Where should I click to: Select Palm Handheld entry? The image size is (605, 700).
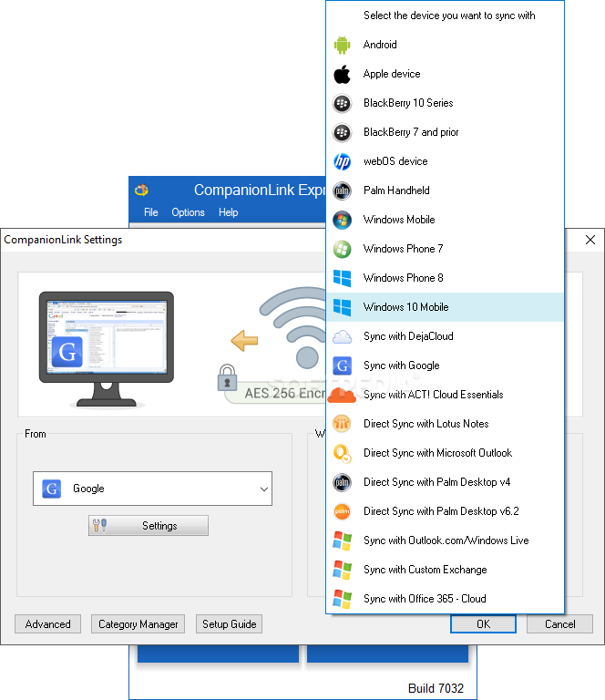click(446, 190)
